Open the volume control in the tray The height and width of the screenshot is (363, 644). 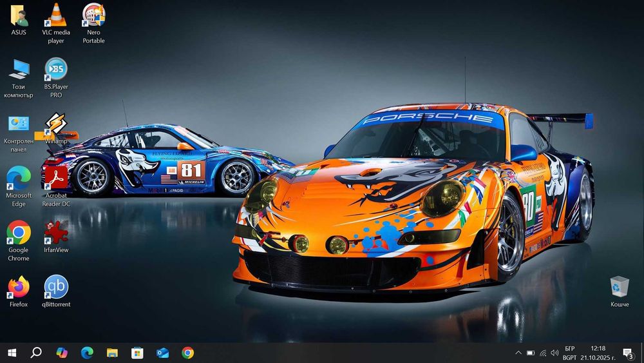tap(554, 353)
